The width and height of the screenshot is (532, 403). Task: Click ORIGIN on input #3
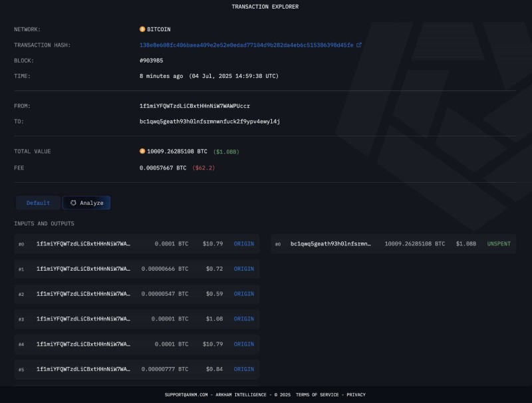[243, 319]
